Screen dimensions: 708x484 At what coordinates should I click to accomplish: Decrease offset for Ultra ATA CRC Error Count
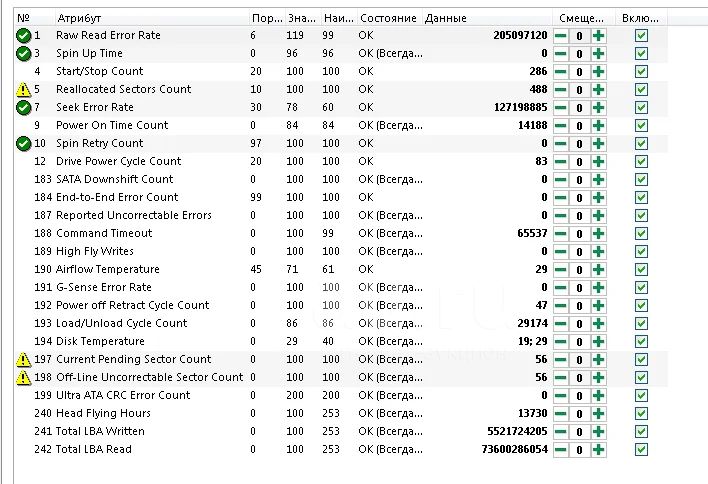[x=560, y=396]
